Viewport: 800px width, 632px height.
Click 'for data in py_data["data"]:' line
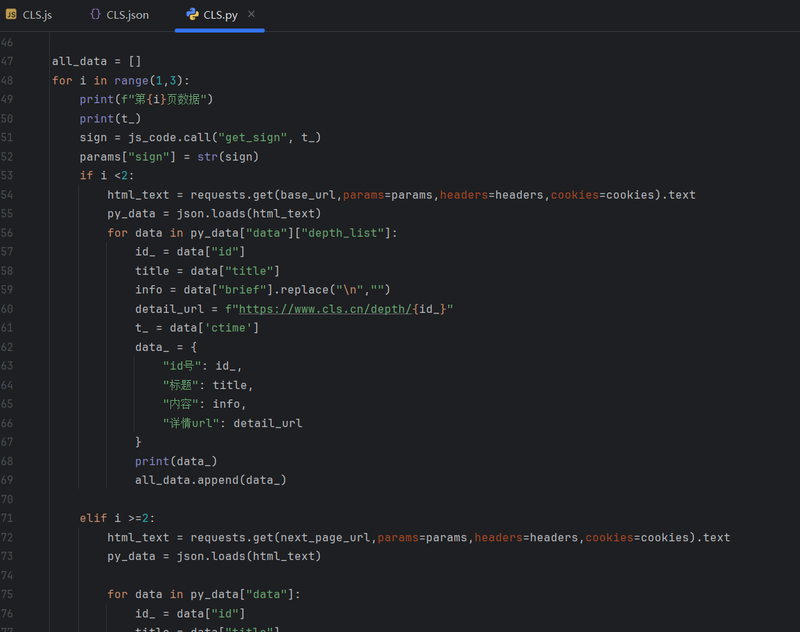click(x=204, y=594)
